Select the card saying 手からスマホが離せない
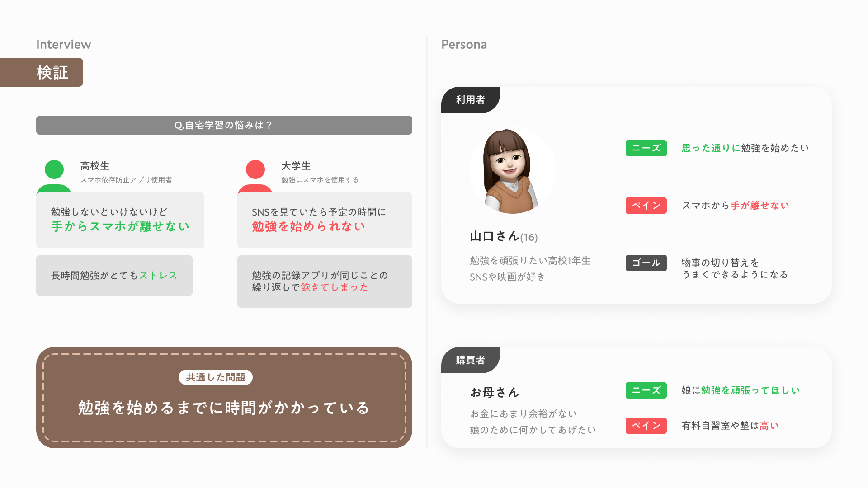 coord(120,220)
